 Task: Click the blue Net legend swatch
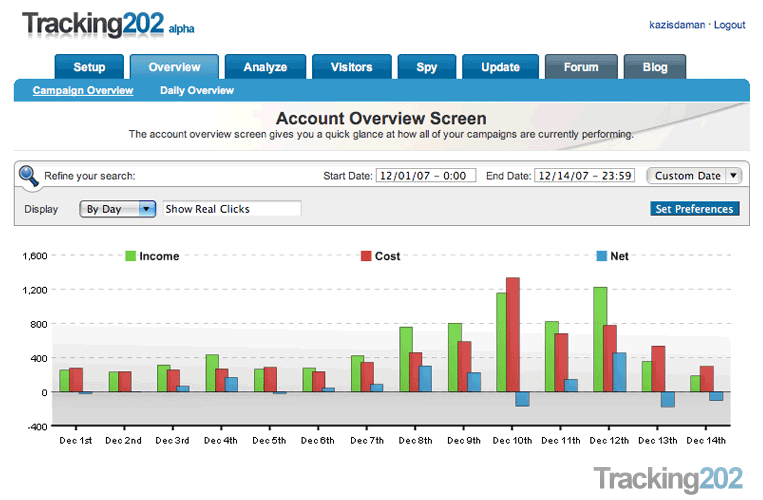coord(601,256)
